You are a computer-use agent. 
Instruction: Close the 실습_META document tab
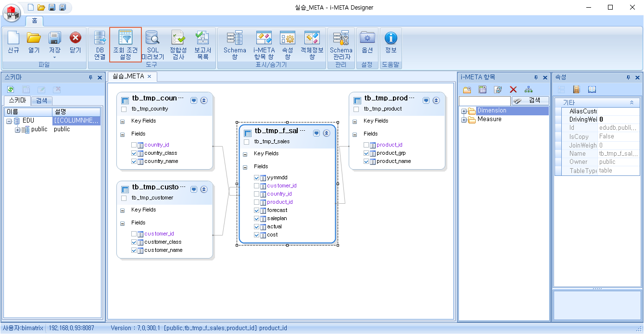coord(149,76)
